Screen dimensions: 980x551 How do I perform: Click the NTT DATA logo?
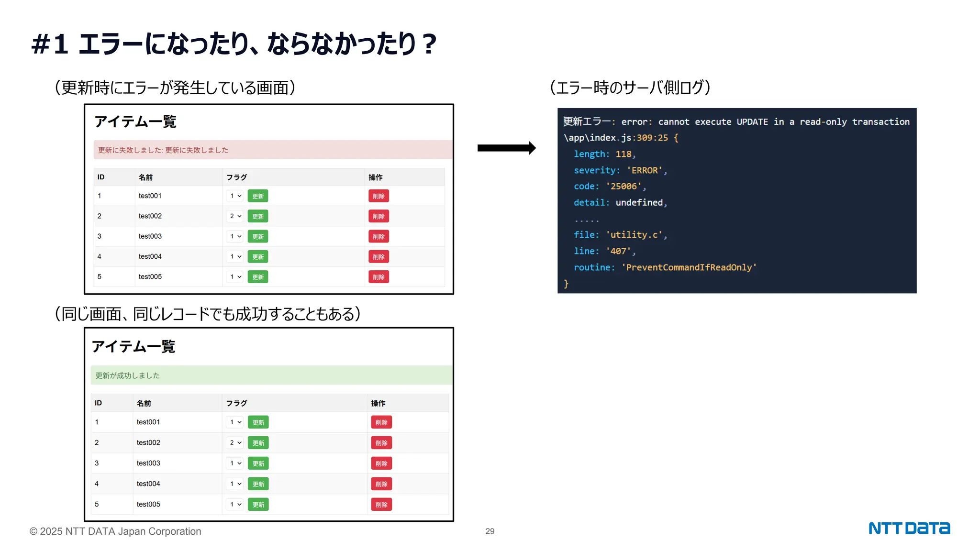point(909,529)
